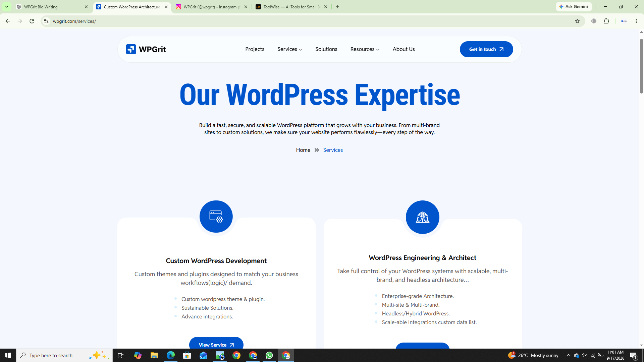
Task: Go back to the previous page
Action: pos(8,21)
